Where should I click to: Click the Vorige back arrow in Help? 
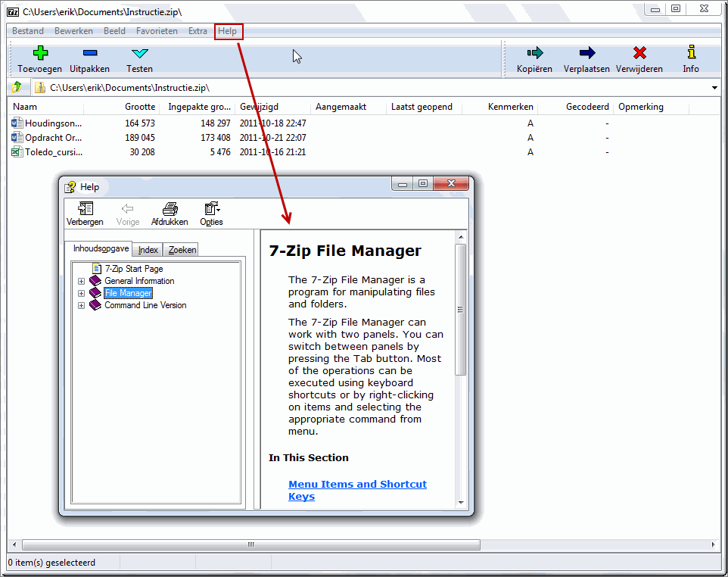click(128, 208)
